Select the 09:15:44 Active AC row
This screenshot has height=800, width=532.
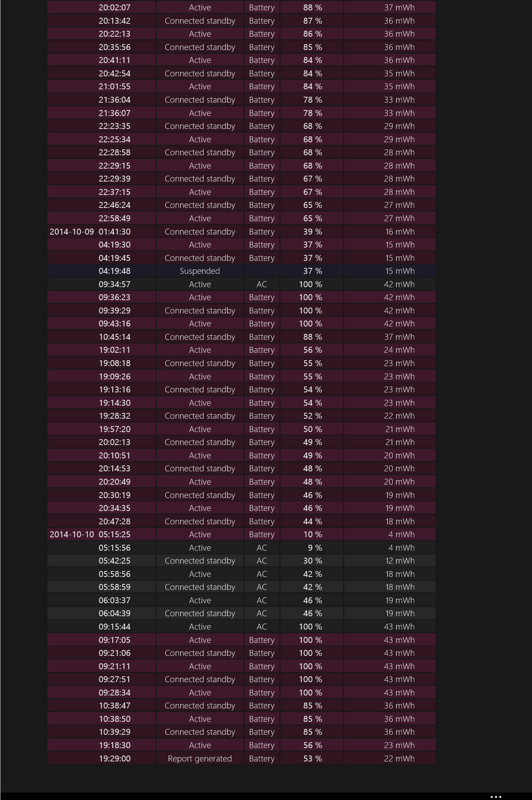(x=241, y=626)
